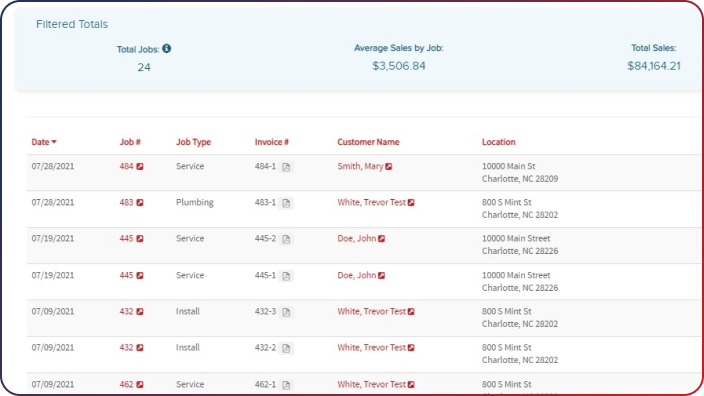Sort by Job # column header

tap(130, 142)
